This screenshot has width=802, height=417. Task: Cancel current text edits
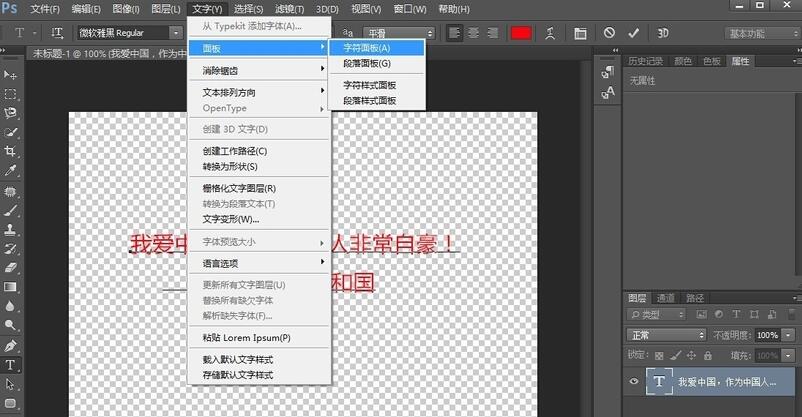(x=609, y=33)
